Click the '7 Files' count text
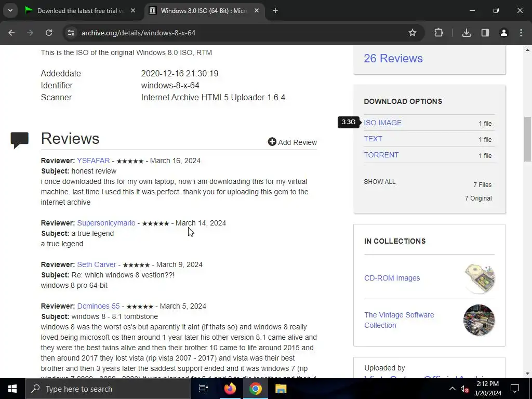The width and height of the screenshot is (532, 399). [x=483, y=185]
